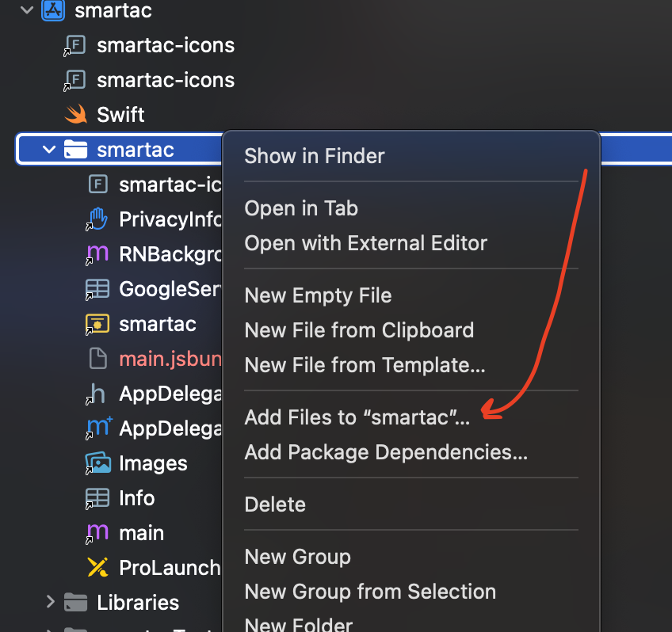Select the AppDelegate header file icon
This screenshot has width=672, height=632.
97,394
